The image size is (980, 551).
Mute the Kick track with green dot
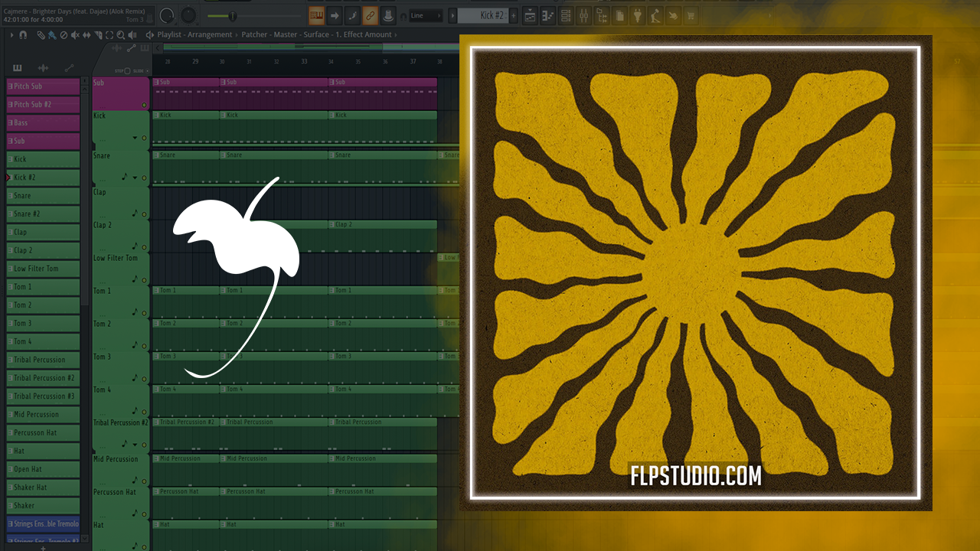pos(144,138)
